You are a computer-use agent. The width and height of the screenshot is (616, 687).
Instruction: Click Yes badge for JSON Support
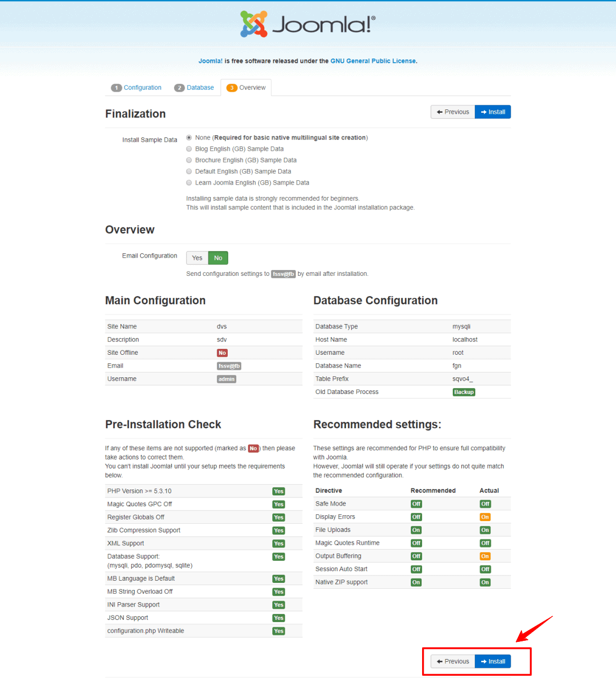tap(279, 618)
